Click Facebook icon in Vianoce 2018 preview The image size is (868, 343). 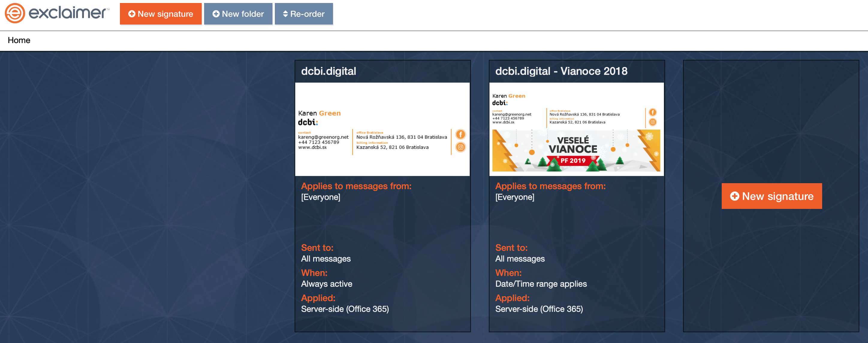coord(652,113)
